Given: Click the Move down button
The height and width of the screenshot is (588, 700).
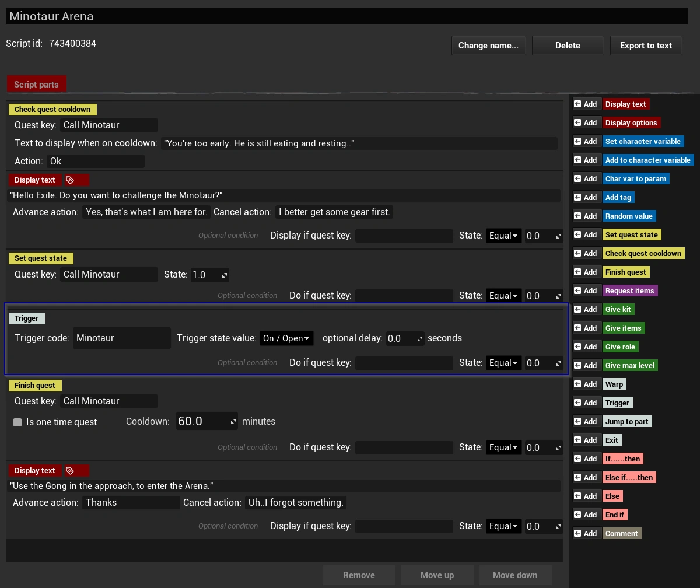Looking at the screenshot, I should pos(515,575).
